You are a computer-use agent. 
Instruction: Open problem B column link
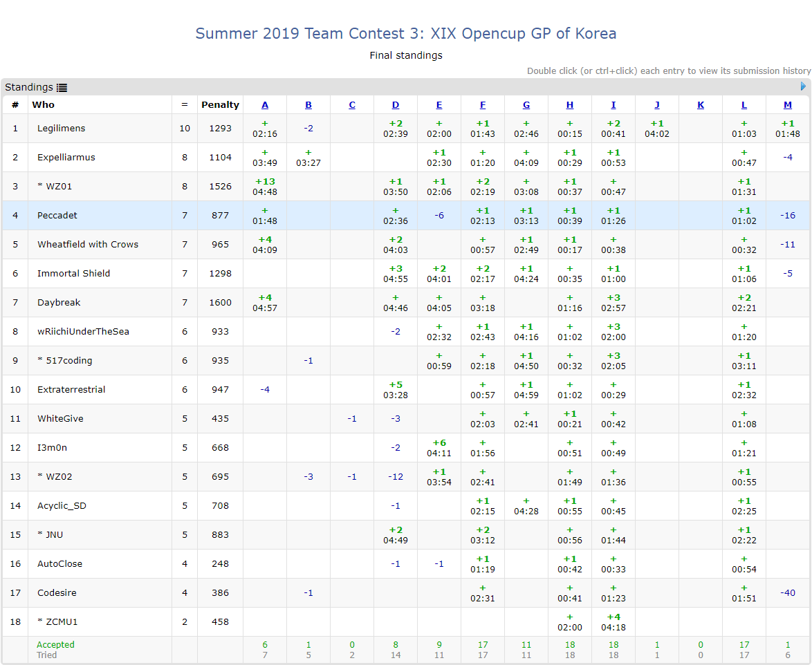[308, 105]
